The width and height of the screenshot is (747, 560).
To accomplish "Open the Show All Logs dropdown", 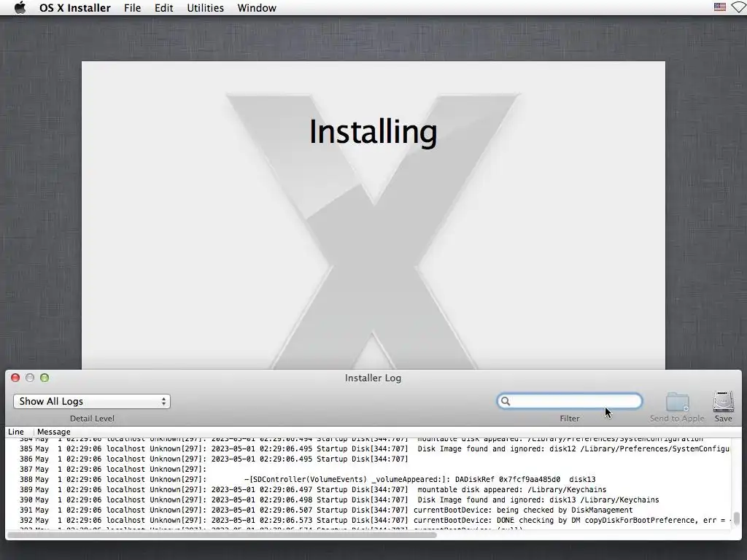I will pyautogui.click(x=91, y=402).
